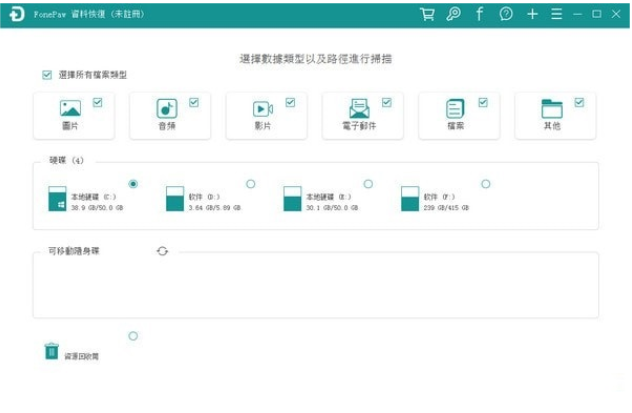
Task: Click the plus icon in title bar
Action: pos(532,14)
